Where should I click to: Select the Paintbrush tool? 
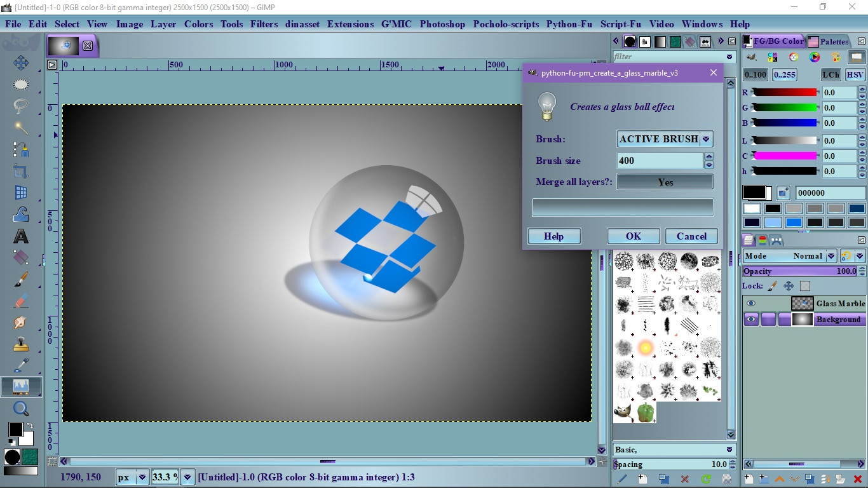point(21,280)
